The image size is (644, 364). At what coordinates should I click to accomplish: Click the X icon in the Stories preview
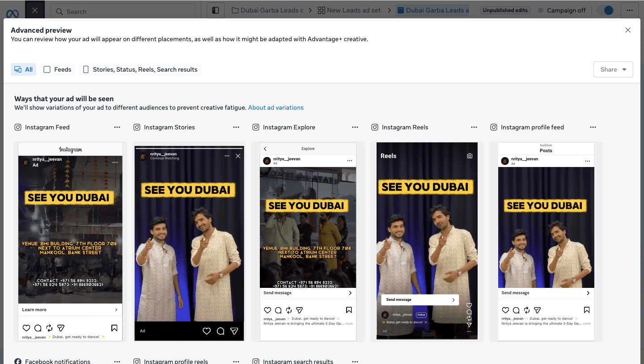(238, 156)
